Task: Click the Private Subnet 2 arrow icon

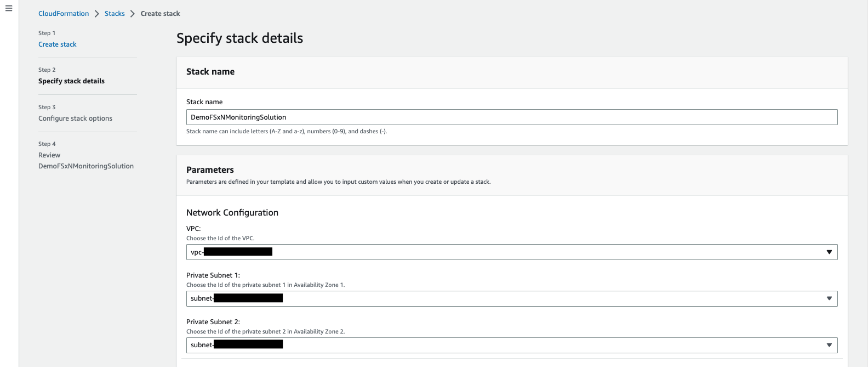Action: point(829,345)
